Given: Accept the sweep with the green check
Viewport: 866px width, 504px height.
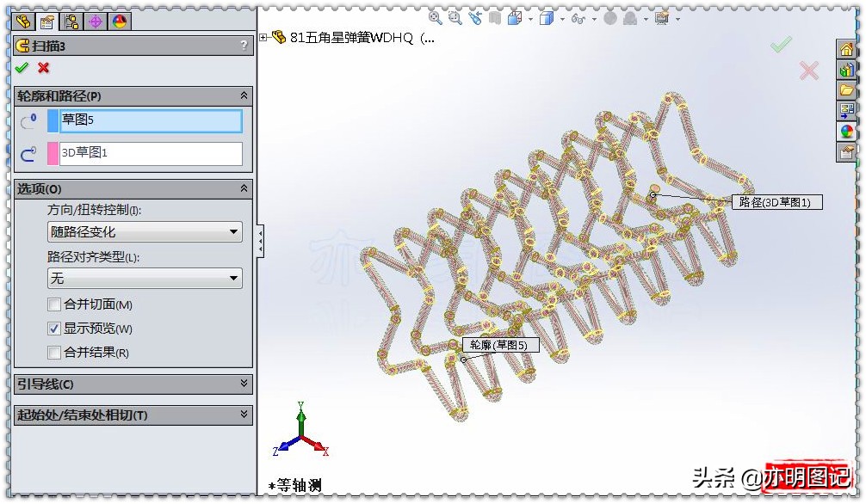Looking at the screenshot, I should tap(22, 67).
